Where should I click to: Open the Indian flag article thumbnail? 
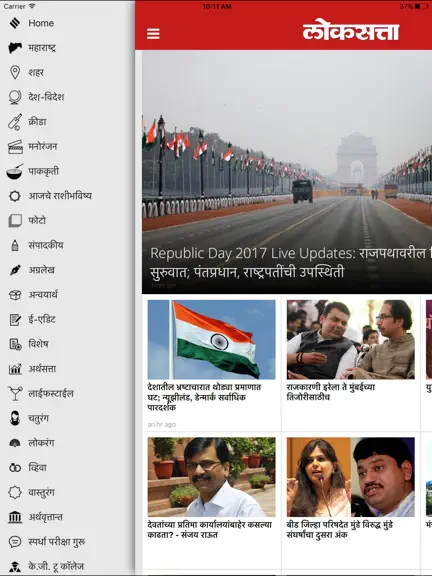coord(212,339)
